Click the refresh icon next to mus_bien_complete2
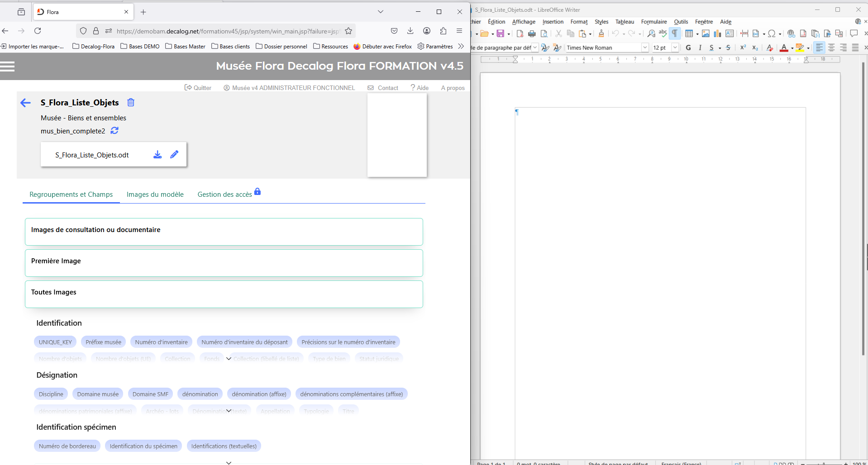868x465 pixels. [114, 131]
